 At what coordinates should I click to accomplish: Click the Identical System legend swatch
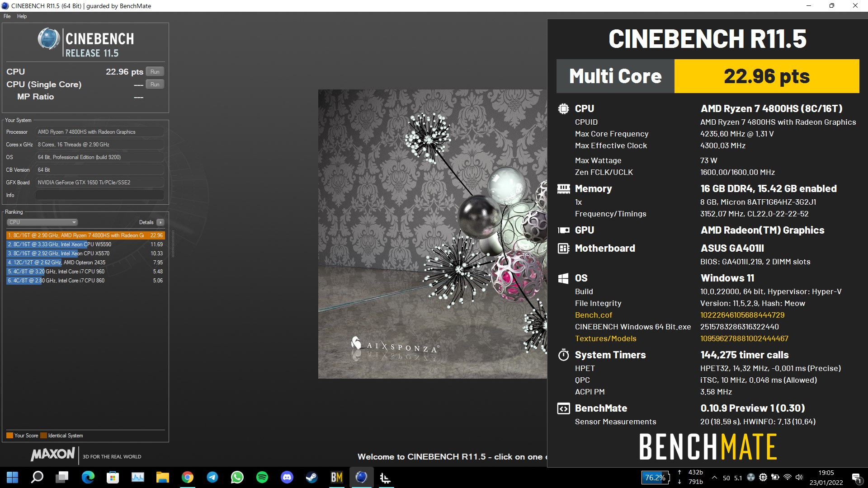pyautogui.click(x=43, y=436)
